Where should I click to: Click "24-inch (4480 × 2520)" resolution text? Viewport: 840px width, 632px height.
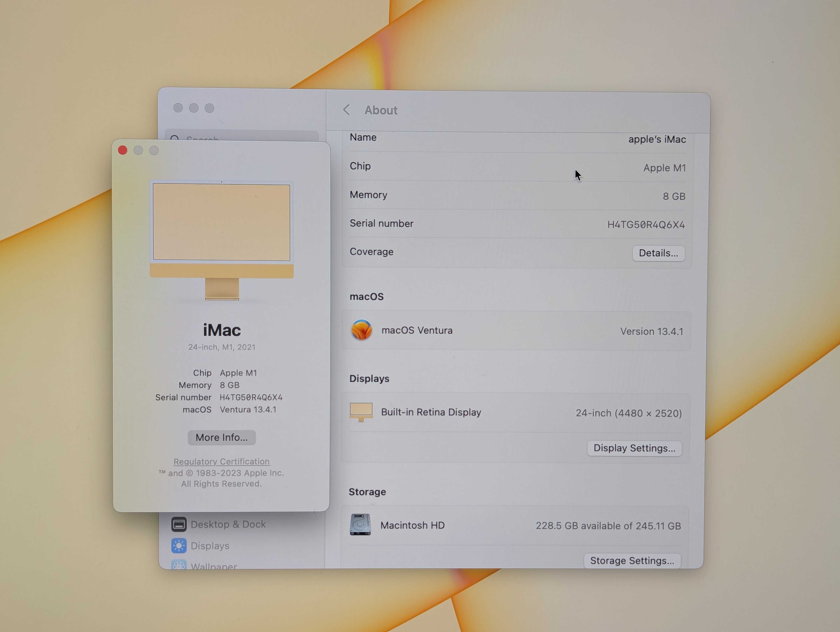[629, 413]
